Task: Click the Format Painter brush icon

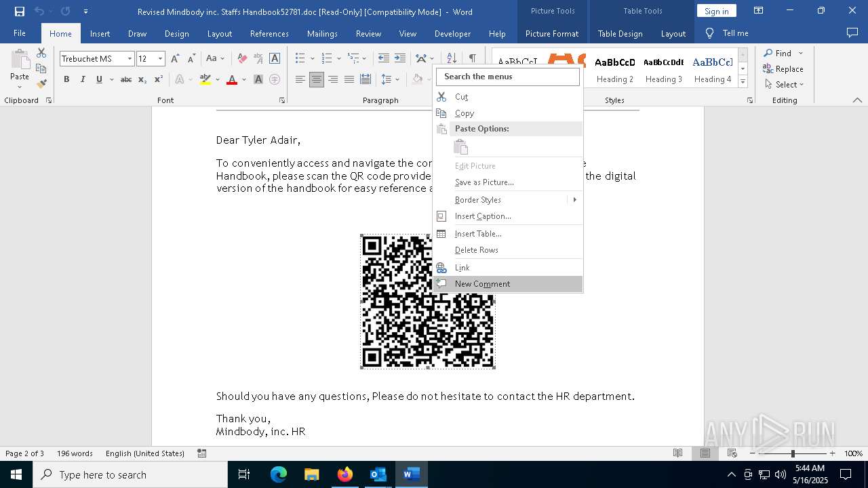Action: pyautogui.click(x=41, y=84)
